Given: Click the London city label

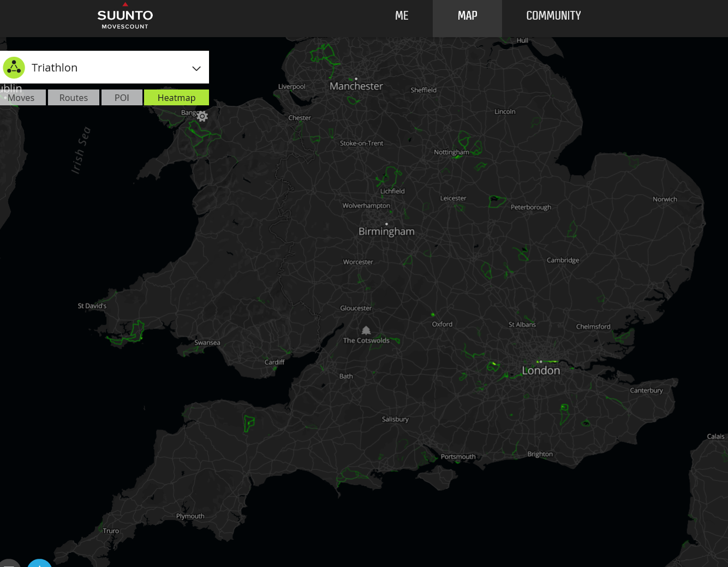Looking at the screenshot, I should [541, 371].
